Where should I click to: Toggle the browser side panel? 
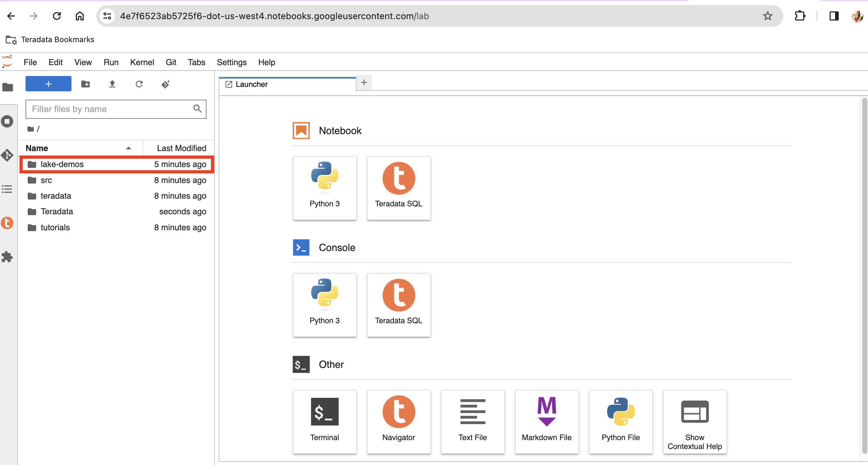[x=834, y=16]
